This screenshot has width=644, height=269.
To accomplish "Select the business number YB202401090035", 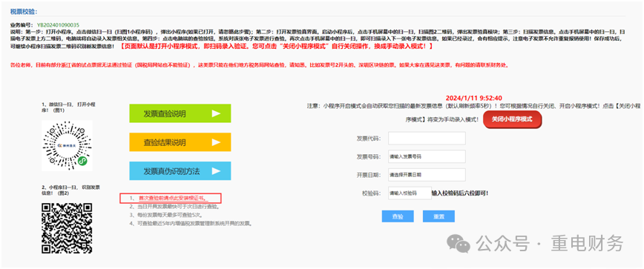I will tap(59, 25).
